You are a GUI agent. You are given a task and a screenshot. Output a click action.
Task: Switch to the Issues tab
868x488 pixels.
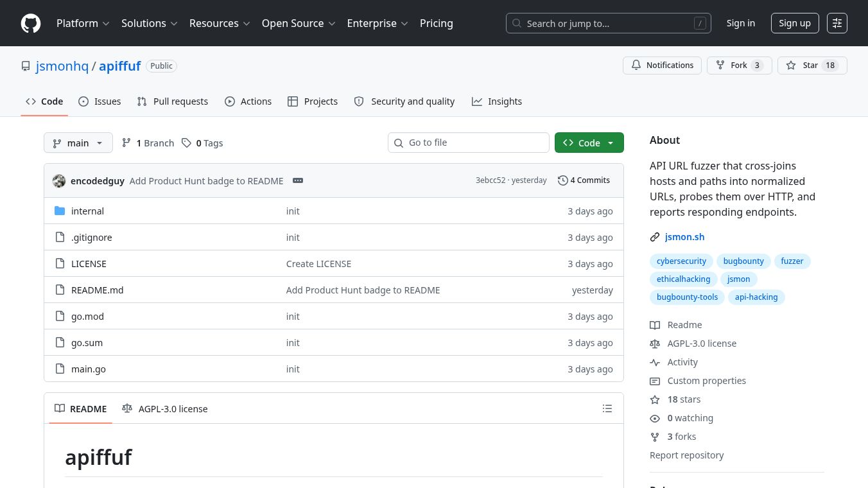click(x=100, y=101)
